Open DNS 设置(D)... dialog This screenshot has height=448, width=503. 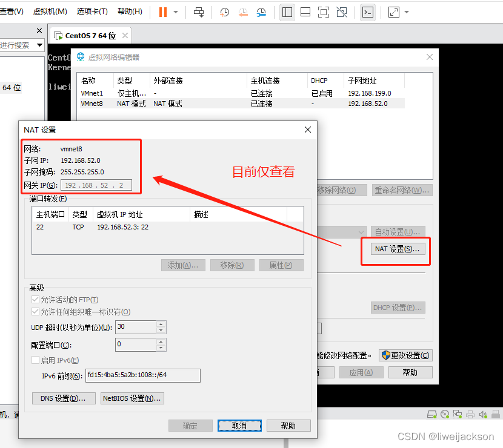click(x=64, y=398)
